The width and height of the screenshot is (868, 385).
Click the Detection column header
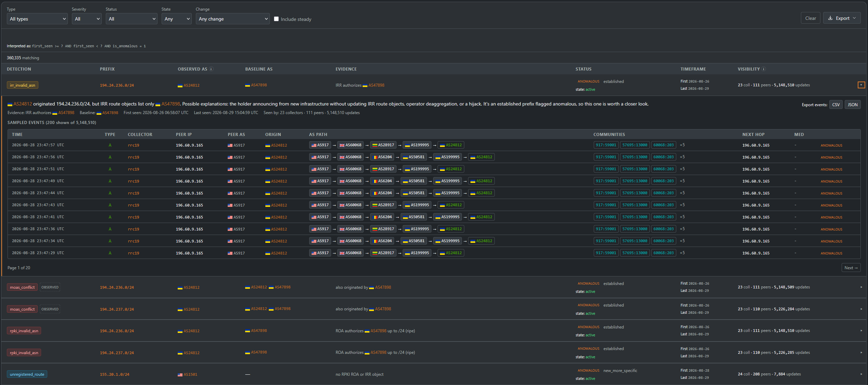pos(19,69)
